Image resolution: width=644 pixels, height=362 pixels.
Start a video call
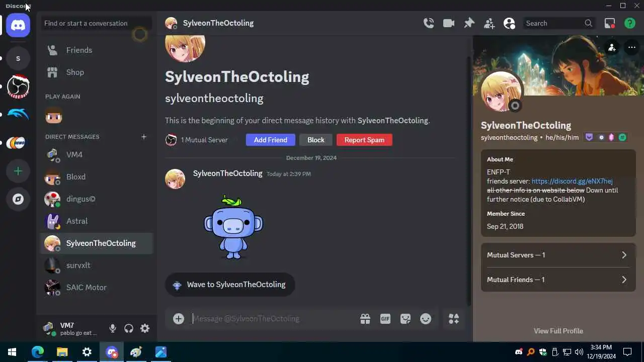click(x=449, y=23)
